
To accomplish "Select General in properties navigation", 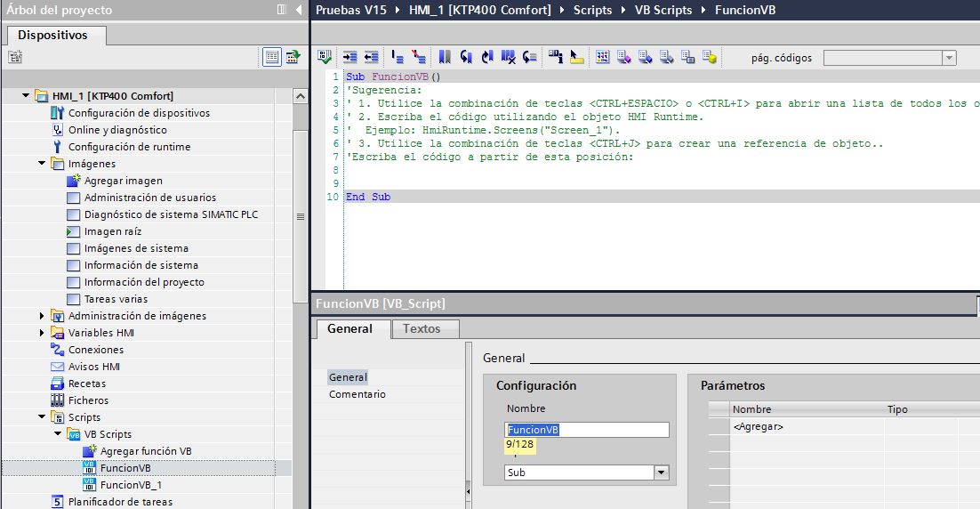I will (x=348, y=377).
